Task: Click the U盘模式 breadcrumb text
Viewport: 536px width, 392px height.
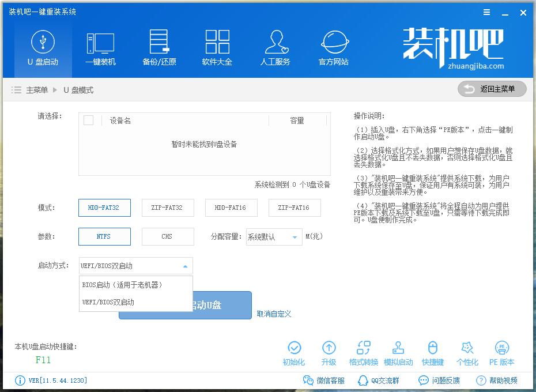Action: 78,91
